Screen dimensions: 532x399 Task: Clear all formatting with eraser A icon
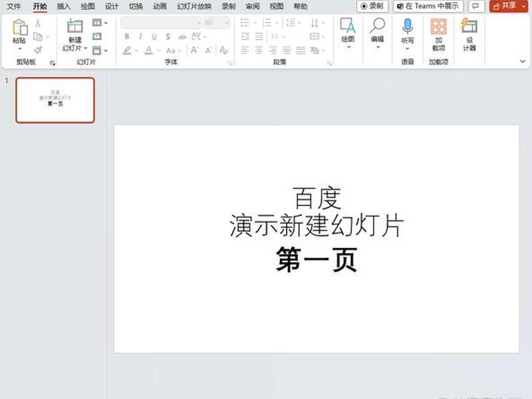[223, 51]
